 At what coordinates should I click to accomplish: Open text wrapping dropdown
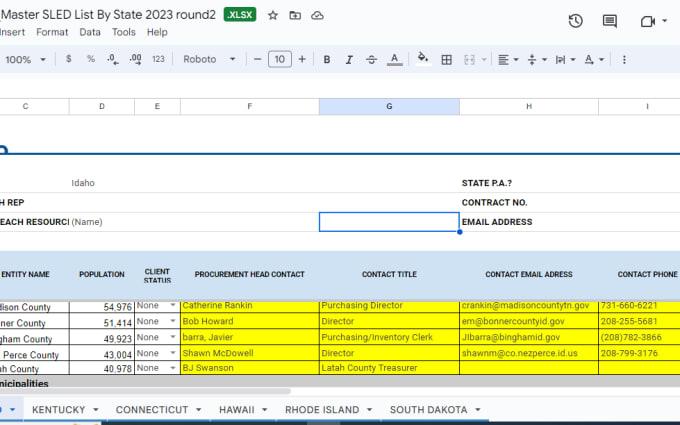coord(565,59)
